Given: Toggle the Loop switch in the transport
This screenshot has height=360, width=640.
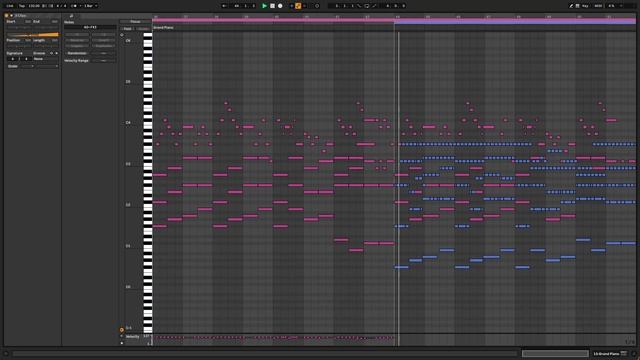Looking at the screenshot, I should click(367, 6).
